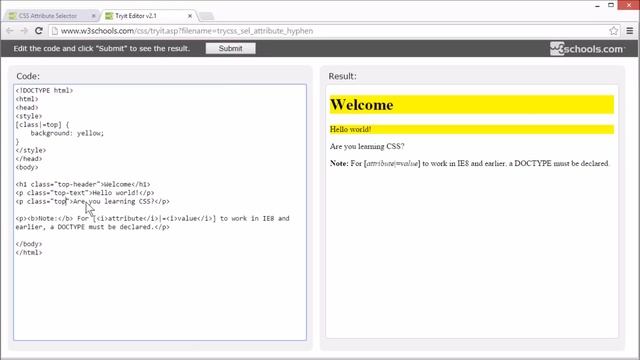The height and width of the screenshot is (360, 640).
Task: Click the 'Result:' panel label
Action: [x=342, y=76]
